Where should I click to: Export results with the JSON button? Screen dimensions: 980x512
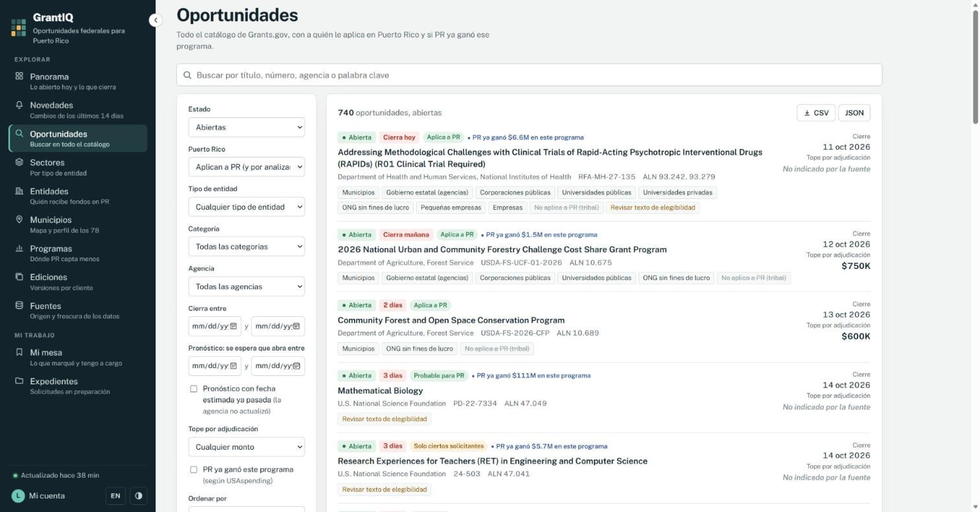854,113
